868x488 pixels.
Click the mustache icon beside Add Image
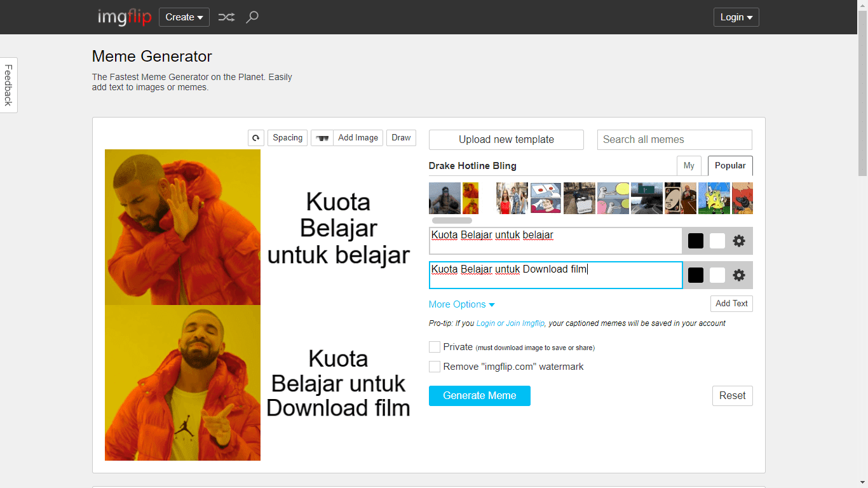(x=322, y=138)
